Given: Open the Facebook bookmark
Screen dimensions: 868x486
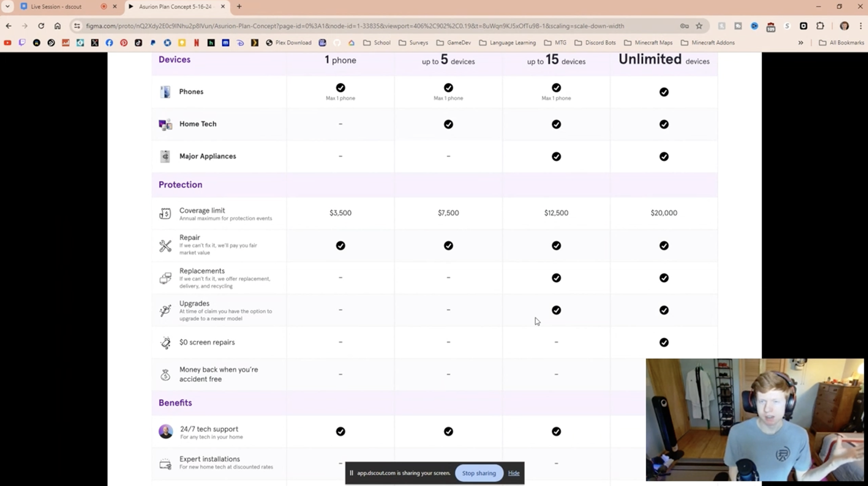Looking at the screenshot, I should tap(109, 43).
